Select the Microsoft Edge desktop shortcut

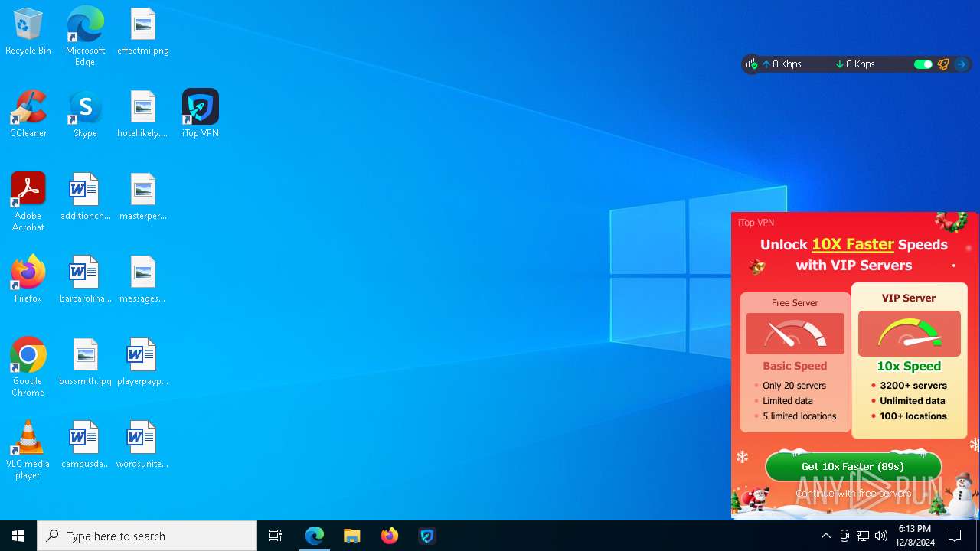point(85,36)
